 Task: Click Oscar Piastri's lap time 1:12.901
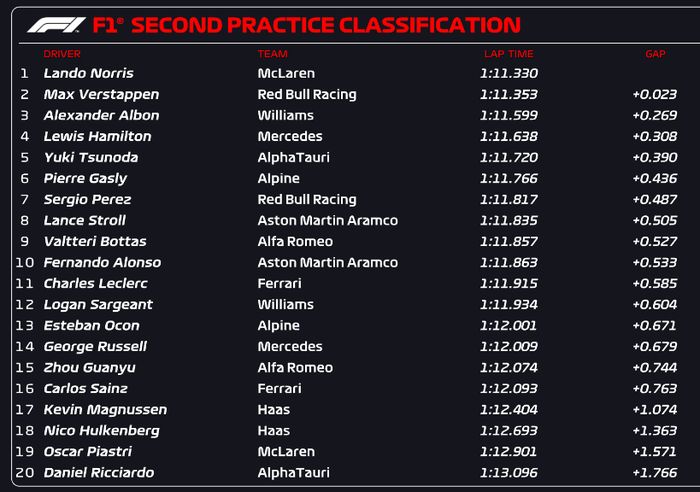tap(509, 451)
